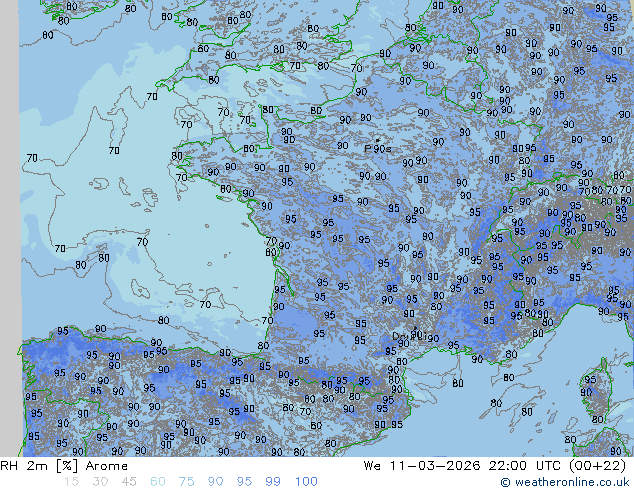Click the legend value 45

pyautogui.click(x=129, y=482)
